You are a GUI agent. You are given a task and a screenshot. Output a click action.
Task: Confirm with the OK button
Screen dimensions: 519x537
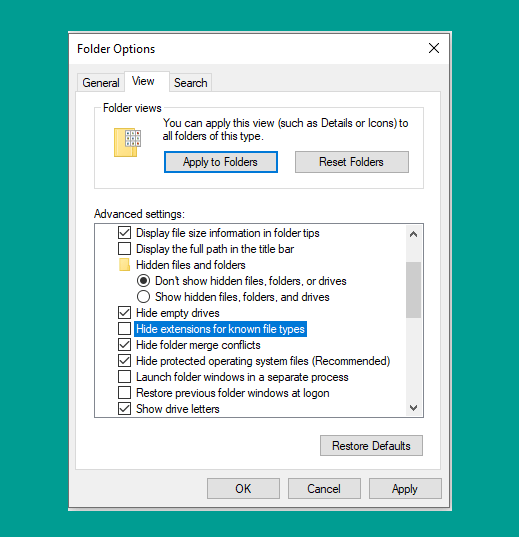[x=243, y=488]
